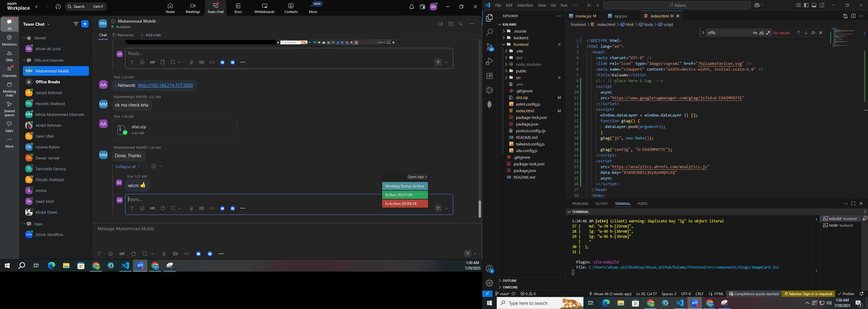This screenshot has height=309, width=868.
Task: Toggle Find in Selection in find widget
Action: 813,33
